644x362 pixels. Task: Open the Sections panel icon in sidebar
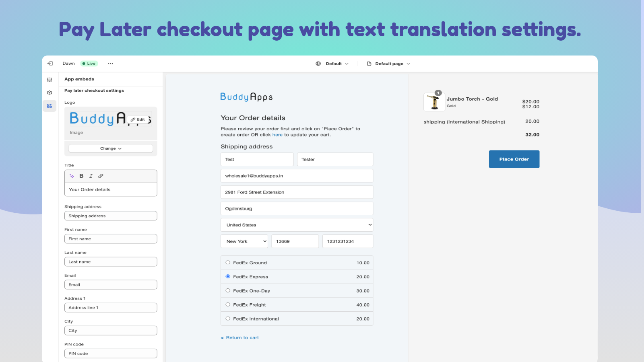pyautogui.click(x=49, y=80)
